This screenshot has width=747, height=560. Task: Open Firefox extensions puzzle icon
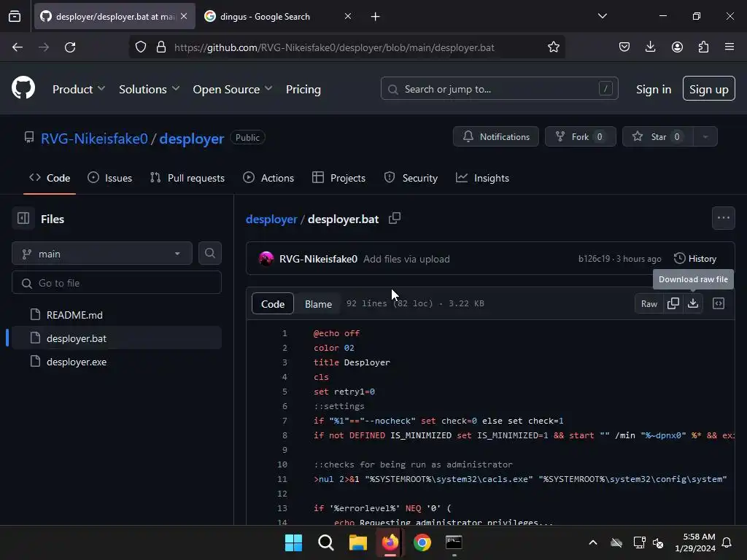coord(703,47)
